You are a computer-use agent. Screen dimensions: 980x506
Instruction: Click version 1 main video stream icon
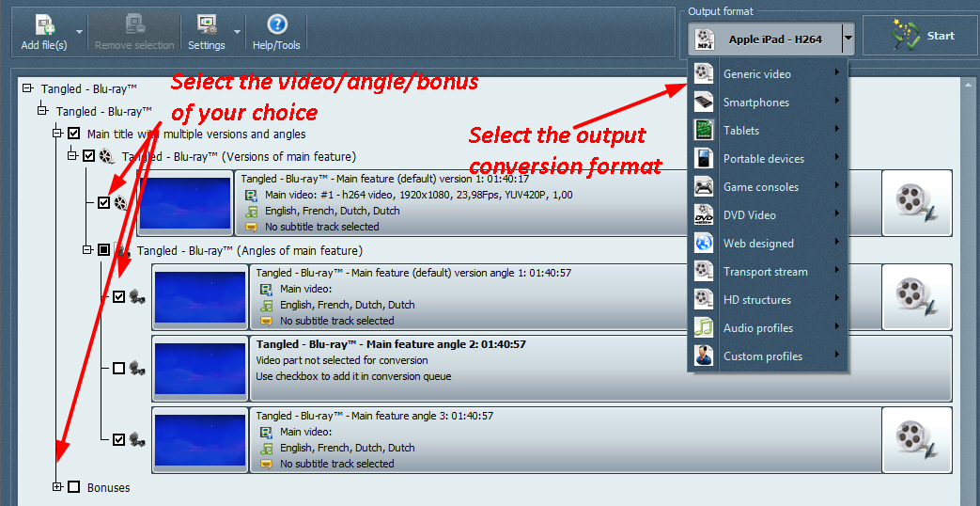click(251, 195)
